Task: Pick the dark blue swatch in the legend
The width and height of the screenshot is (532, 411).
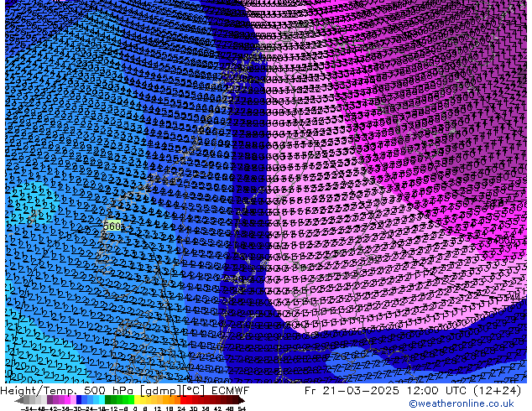Action: [79, 399]
